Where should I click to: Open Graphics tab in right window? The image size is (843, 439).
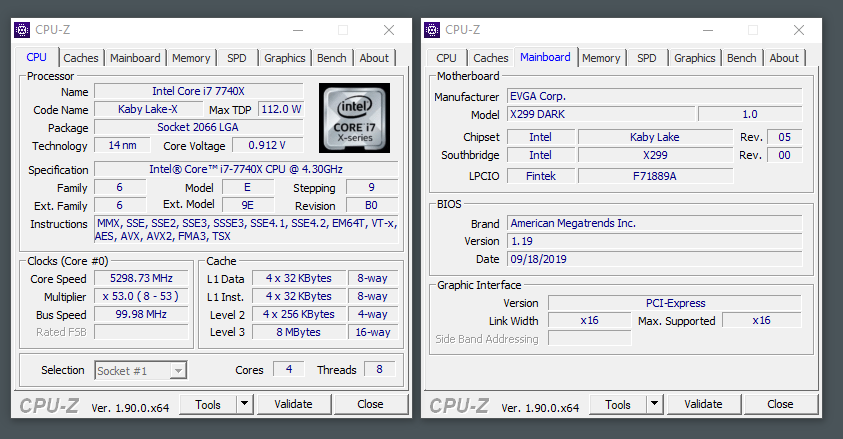(695, 58)
